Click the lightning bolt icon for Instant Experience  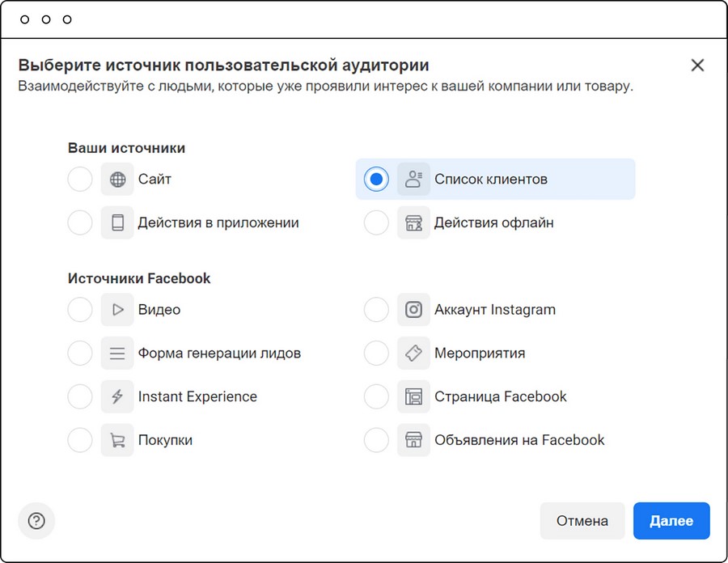point(117,396)
